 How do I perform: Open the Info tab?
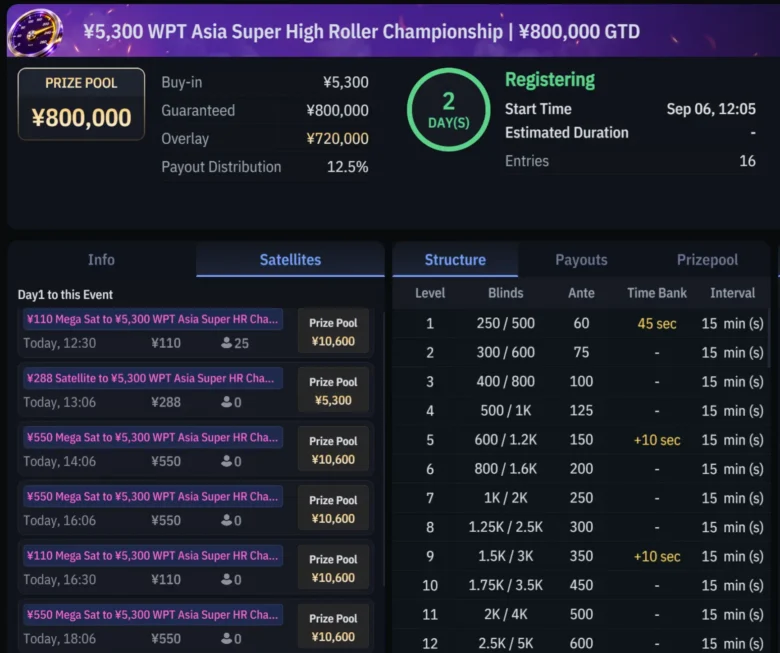coord(101,260)
